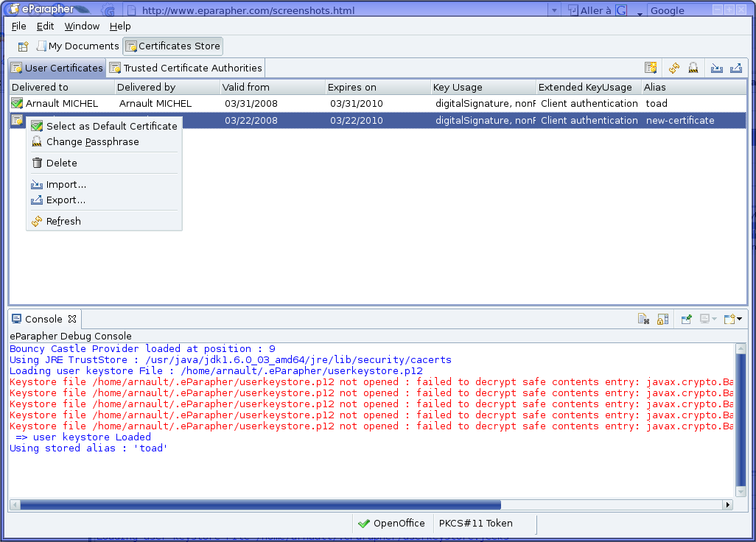Open the Window menu

[82, 26]
